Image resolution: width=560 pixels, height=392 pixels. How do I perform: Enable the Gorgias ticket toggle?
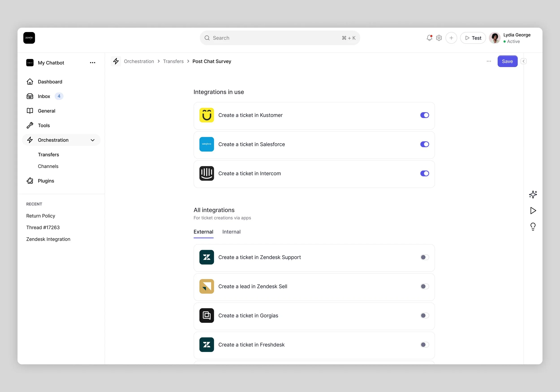click(424, 315)
